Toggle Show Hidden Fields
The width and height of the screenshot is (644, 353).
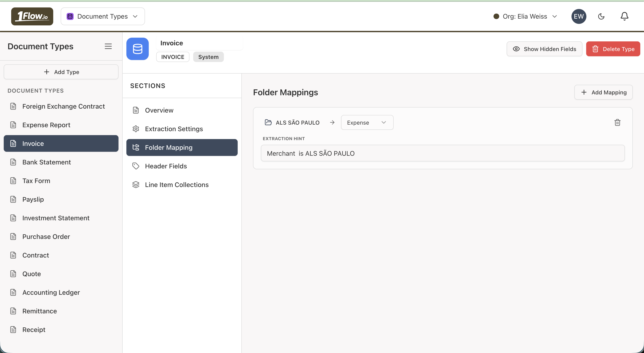click(545, 49)
